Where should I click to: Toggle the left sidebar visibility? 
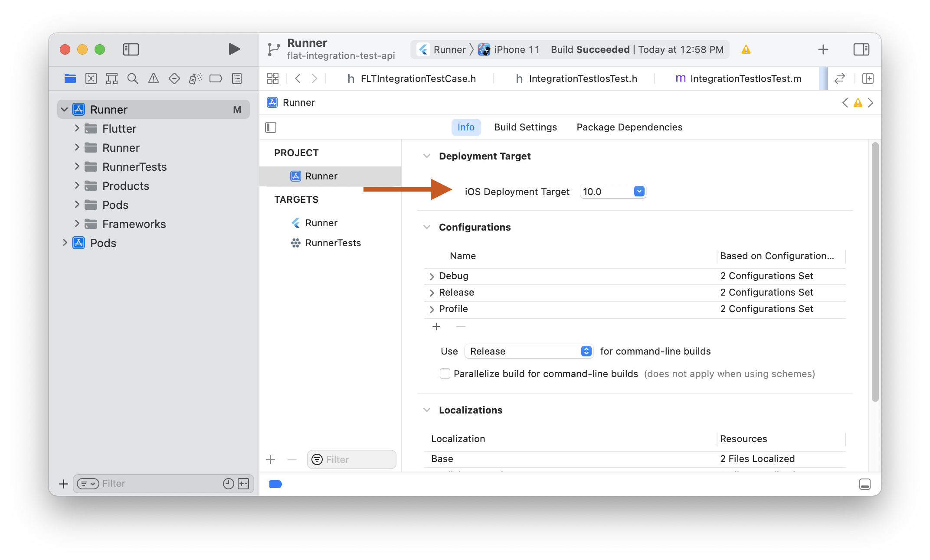click(x=131, y=49)
